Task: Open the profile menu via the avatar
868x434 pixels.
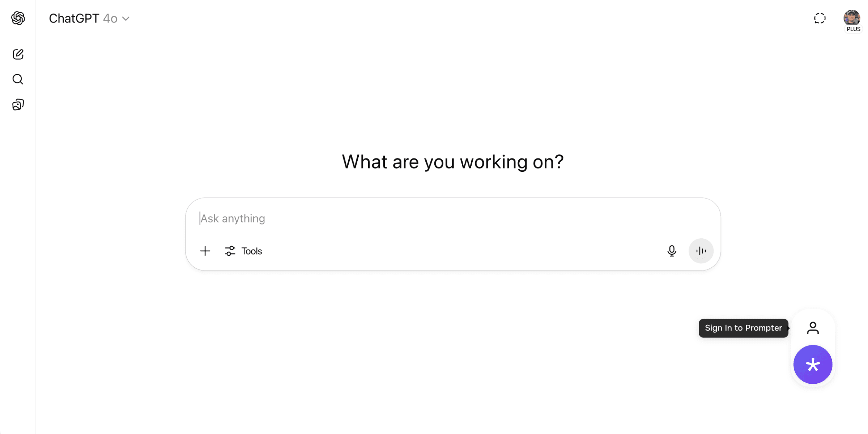Action: (x=852, y=17)
